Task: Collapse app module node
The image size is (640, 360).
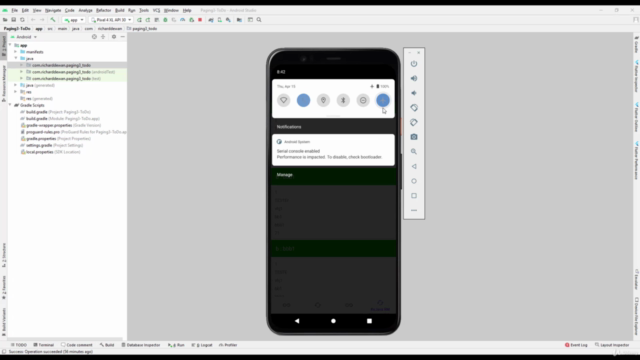Action: (x=10, y=45)
